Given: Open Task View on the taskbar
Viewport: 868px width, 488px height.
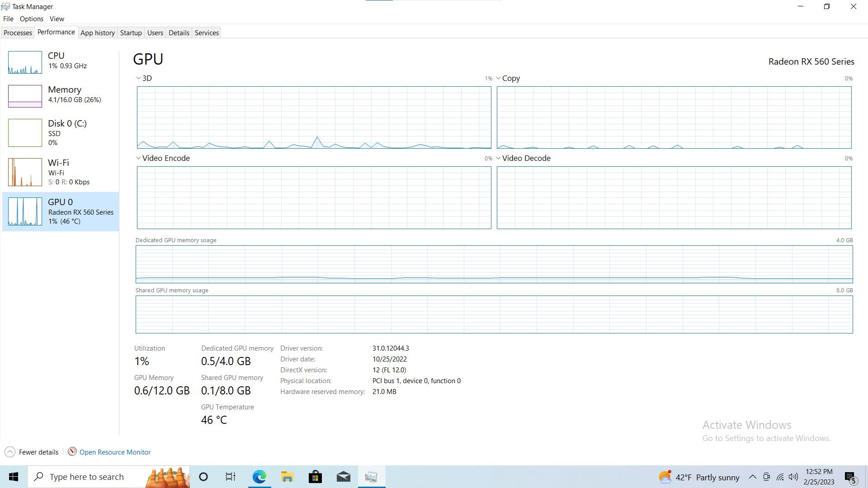Looking at the screenshot, I should [x=231, y=477].
